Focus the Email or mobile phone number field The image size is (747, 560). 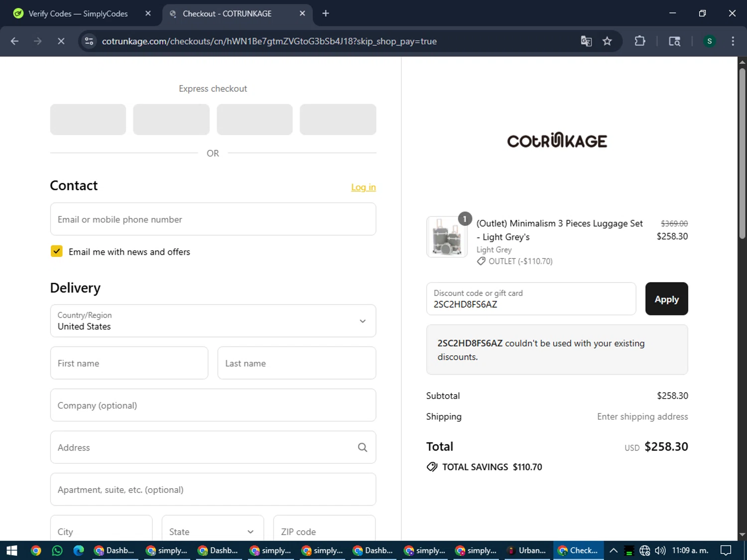coord(213,219)
